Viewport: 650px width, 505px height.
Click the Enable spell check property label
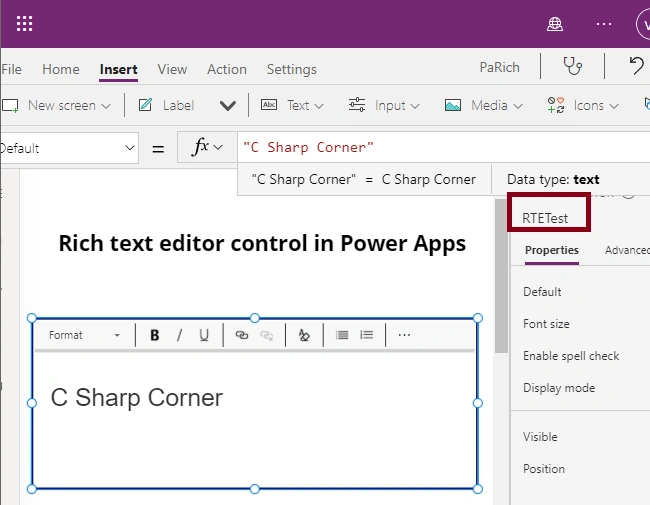[x=571, y=356]
